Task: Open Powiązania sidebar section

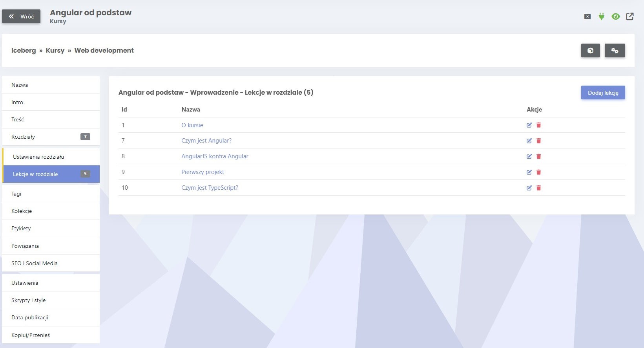Action: tap(51, 246)
